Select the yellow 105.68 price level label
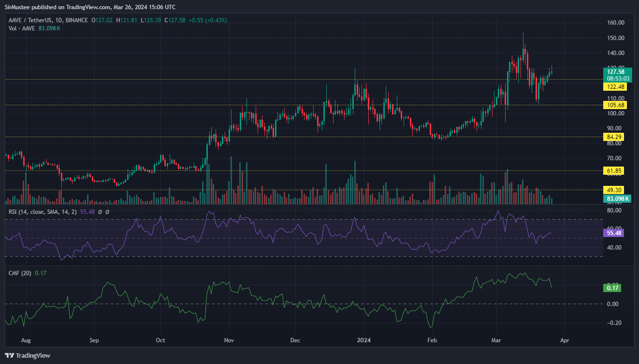 (614, 105)
